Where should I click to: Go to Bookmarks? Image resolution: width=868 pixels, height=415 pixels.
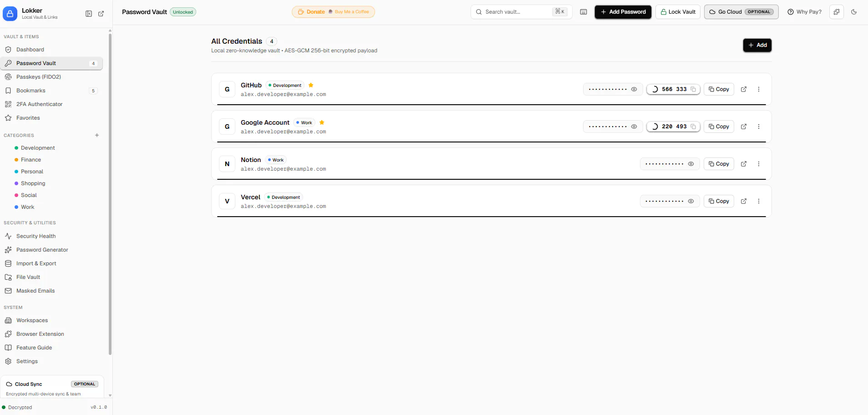51,91
